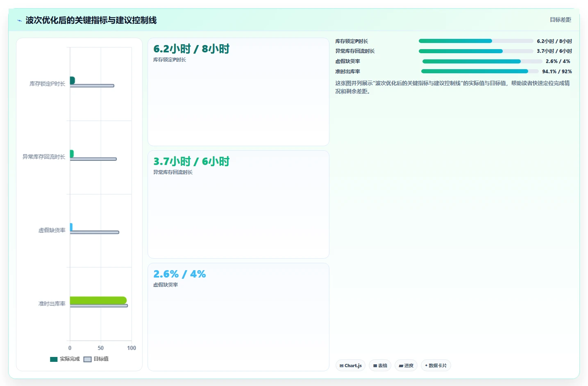Viewport: 588px width, 386px height.
Task: Click the 表格 tag chip
Action: click(x=380, y=366)
